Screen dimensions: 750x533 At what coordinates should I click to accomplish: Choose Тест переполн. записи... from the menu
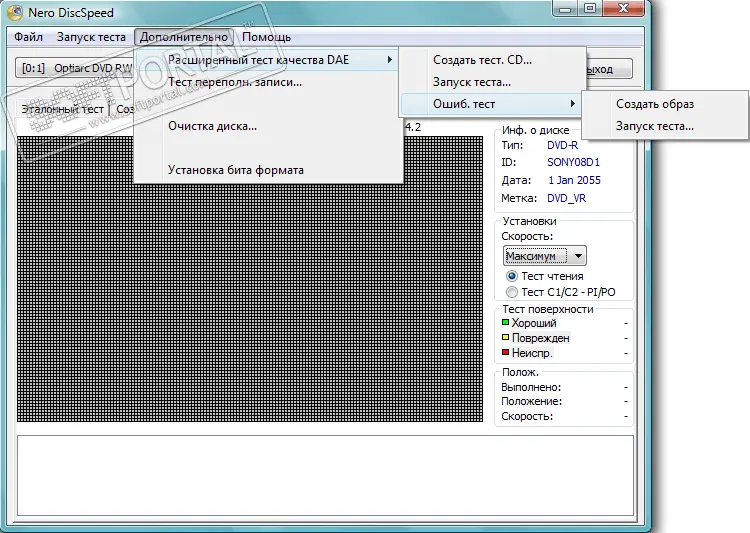point(234,82)
